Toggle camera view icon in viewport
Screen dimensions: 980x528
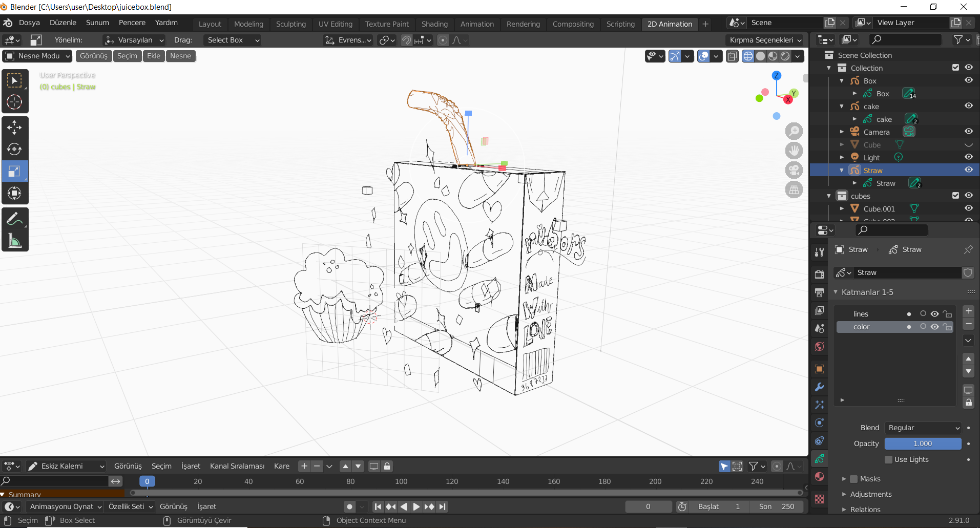point(794,170)
